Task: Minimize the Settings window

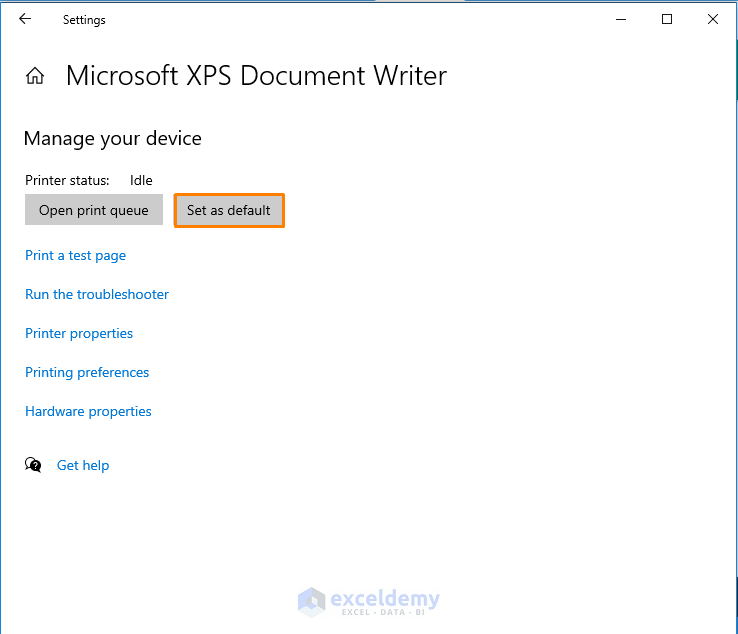Action: point(621,19)
